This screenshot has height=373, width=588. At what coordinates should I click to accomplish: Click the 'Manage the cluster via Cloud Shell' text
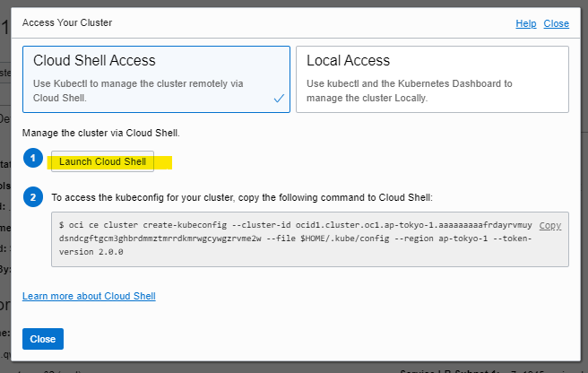point(101,133)
